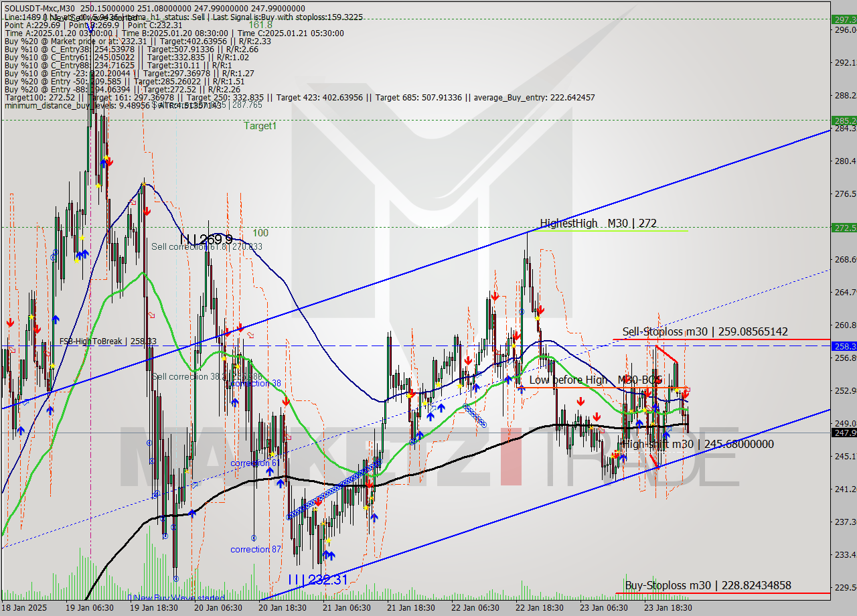
Task: Click the 241.2 price axis value
Action: coord(844,489)
